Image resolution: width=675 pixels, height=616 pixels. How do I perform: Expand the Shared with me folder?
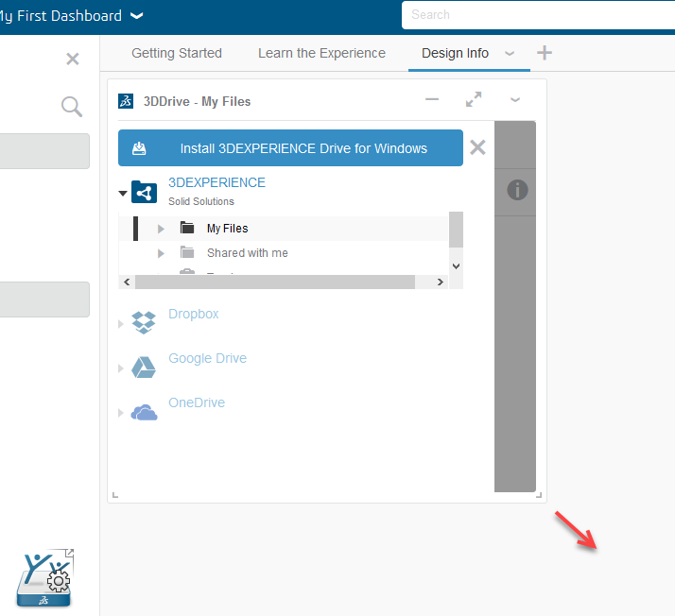(x=162, y=253)
